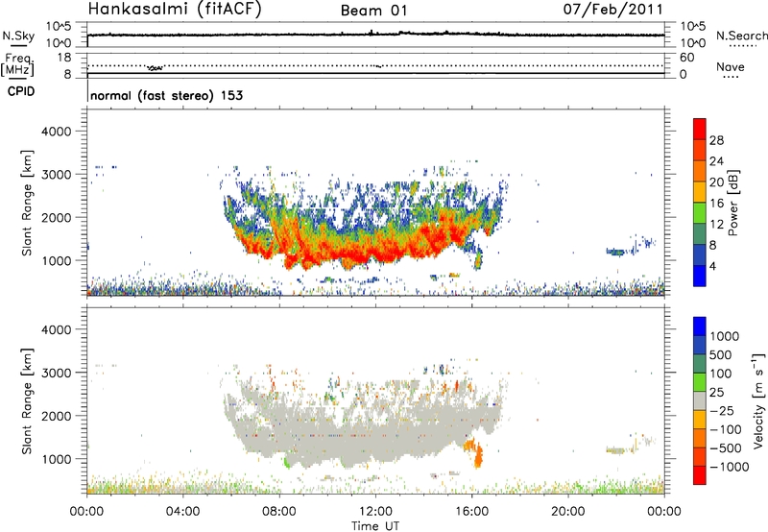This screenshot has width=768, height=532.
Task: Click the 'Freq. [MHz]' label
Action: coord(18,65)
